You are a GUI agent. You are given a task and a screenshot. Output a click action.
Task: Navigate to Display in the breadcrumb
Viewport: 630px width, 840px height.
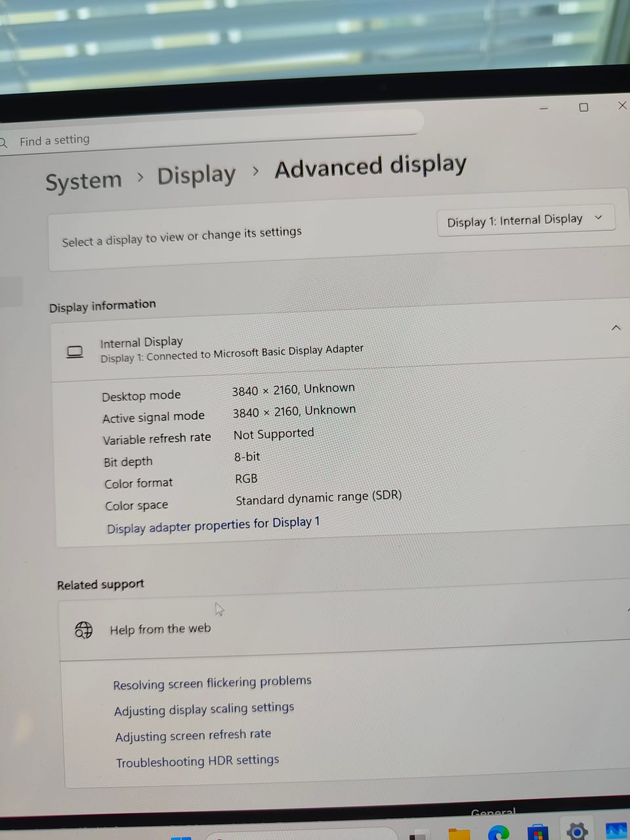(x=196, y=175)
